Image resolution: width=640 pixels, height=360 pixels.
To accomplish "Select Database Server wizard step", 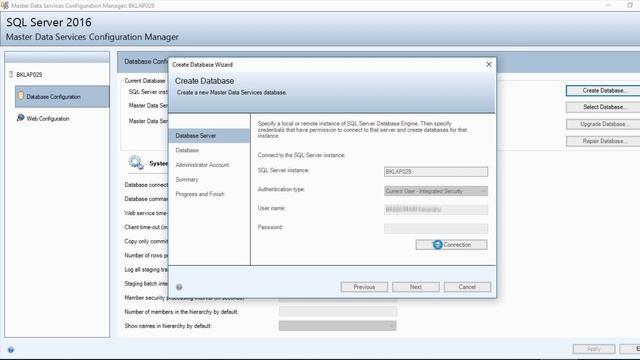I will [209, 136].
